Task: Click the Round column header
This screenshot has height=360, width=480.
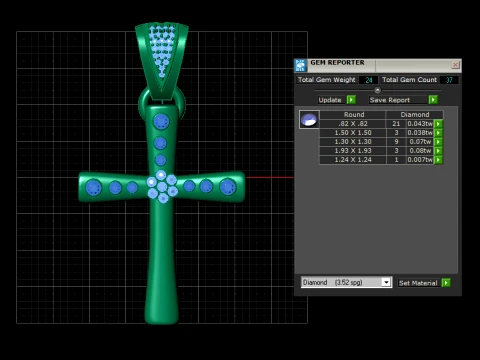Action: (353, 115)
